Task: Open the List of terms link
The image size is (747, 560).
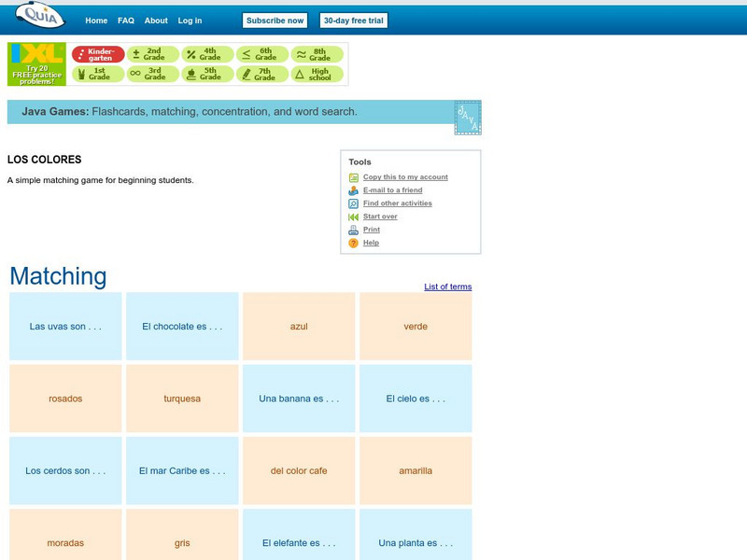Action: (448, 287)
